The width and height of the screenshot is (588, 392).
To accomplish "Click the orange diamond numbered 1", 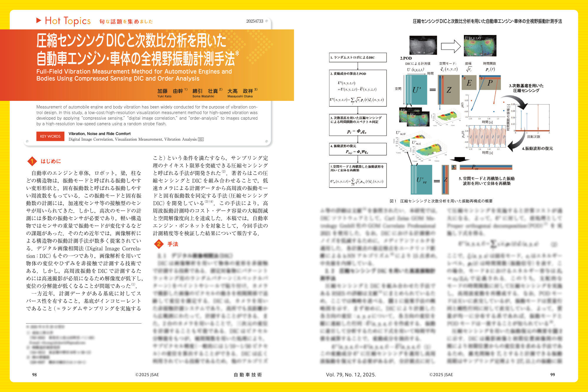I will click(32, 161).
